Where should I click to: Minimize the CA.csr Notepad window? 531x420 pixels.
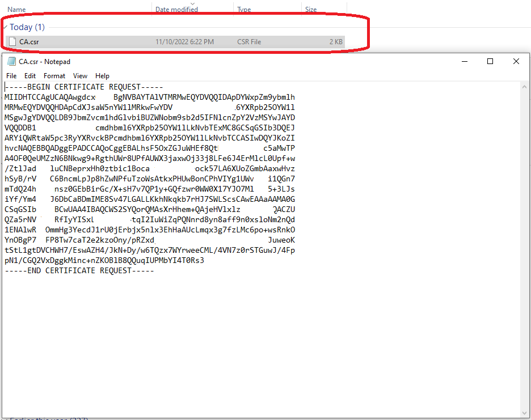465,61
